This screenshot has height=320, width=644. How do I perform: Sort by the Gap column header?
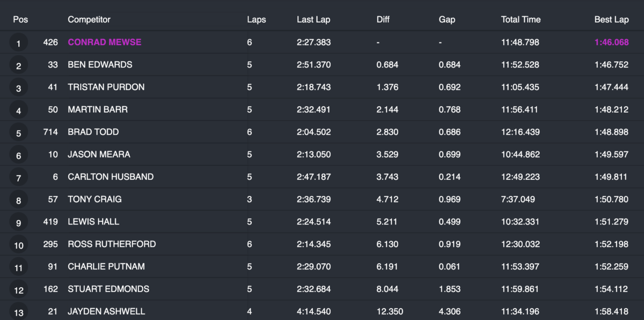[447, 20]
